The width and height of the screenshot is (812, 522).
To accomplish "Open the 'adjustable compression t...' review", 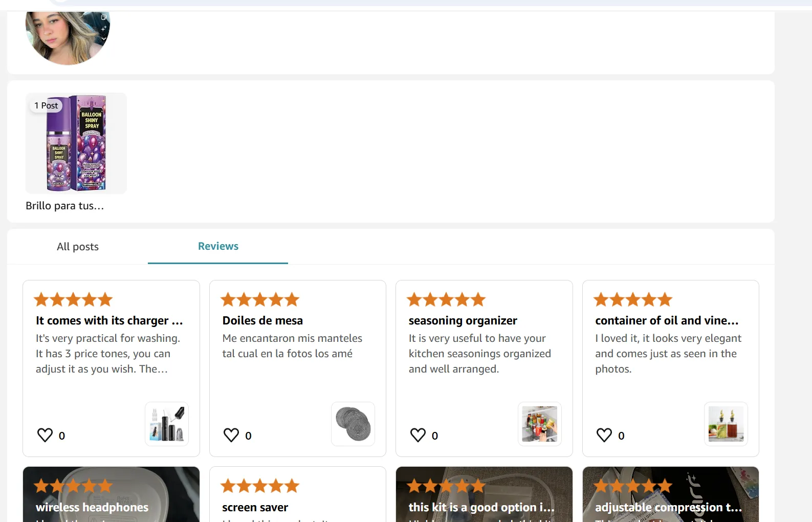I will click(671, 494).
